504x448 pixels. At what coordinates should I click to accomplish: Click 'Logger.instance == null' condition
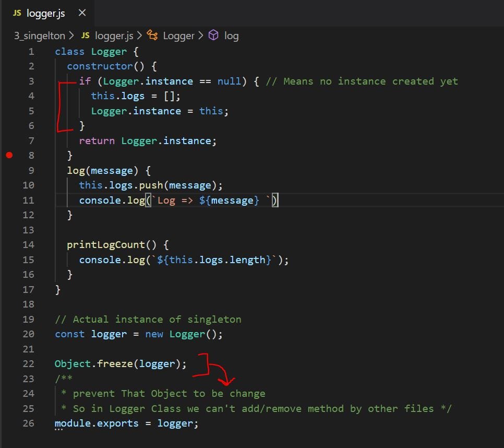tap(172, 81)
